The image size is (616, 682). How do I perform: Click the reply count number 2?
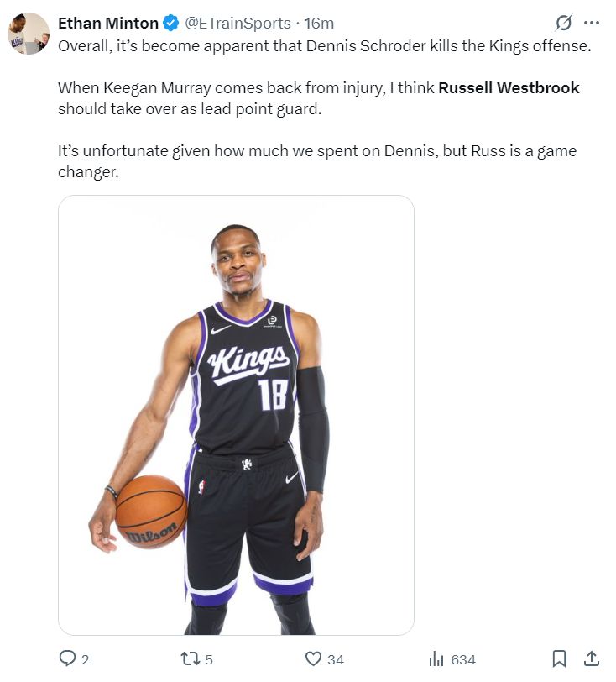coord(86,660)
